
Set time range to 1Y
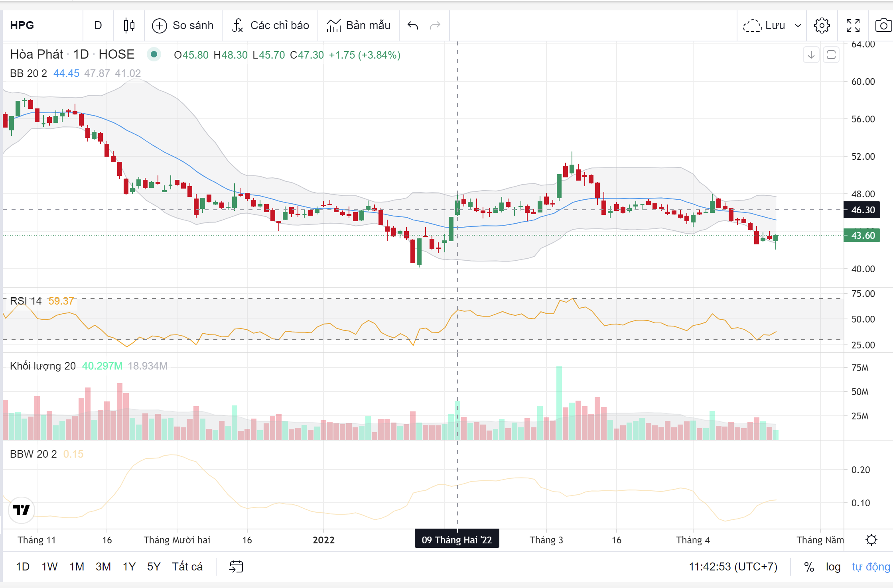(x=129, y=566)
